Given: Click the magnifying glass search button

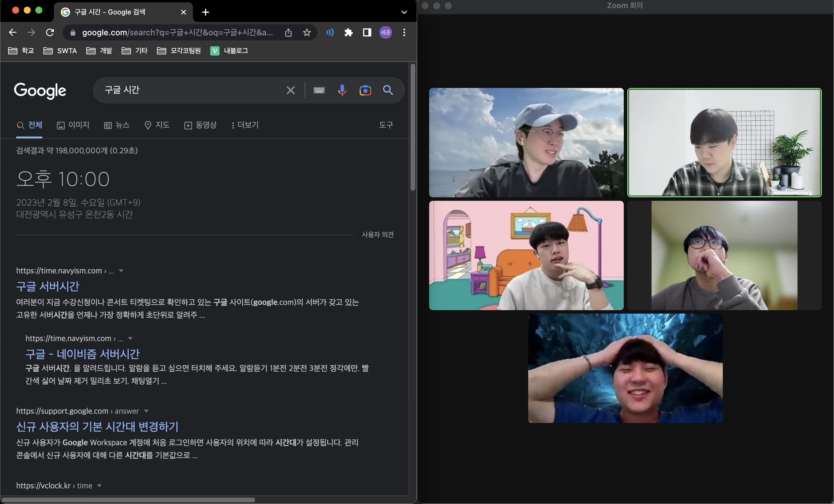Looking at the screenshot, I should point(388,90).
